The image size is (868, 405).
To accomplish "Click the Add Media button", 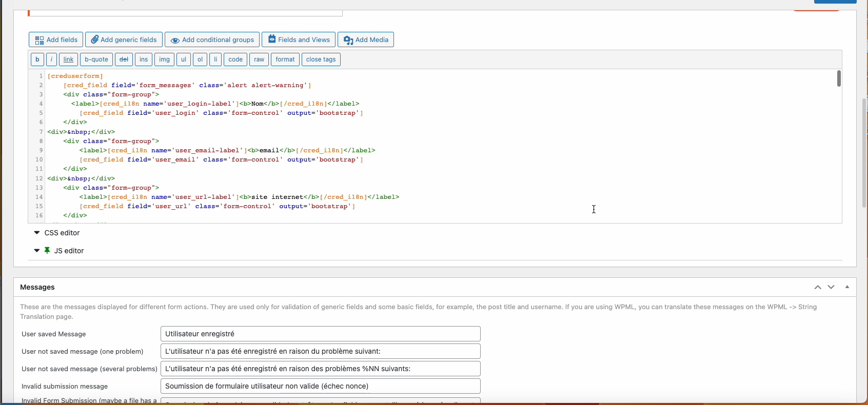I will tap(366, 39).
